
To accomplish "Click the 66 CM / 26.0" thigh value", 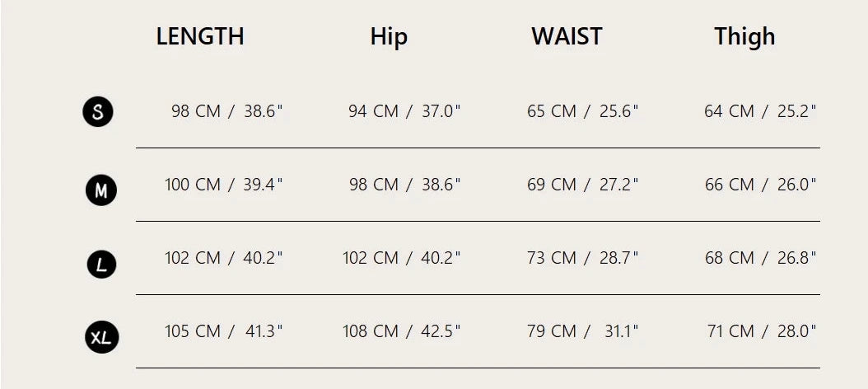I will point(759,185).
